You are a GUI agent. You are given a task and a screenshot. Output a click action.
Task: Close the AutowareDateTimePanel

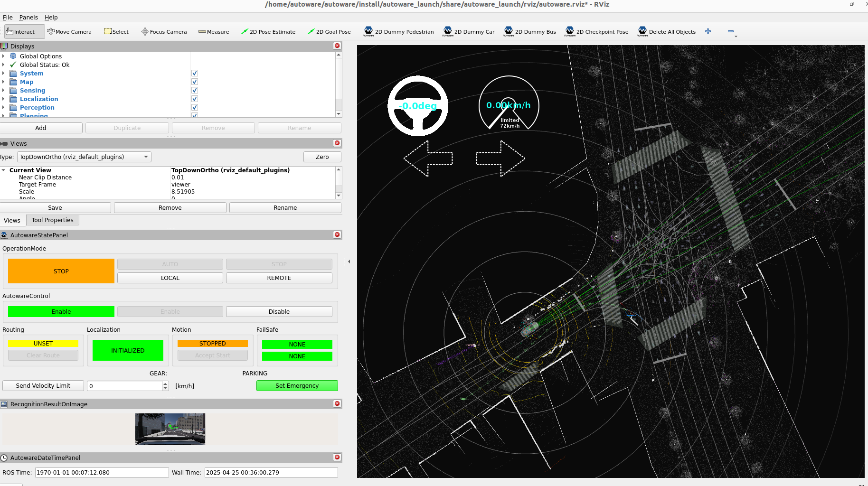(x=337, y=457)
